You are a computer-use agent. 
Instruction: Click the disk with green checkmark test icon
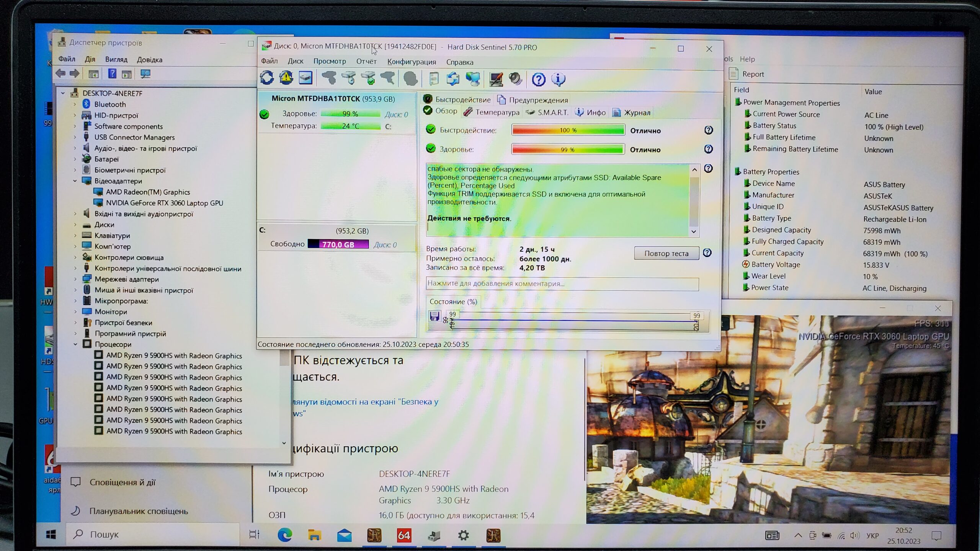(368, 78)
